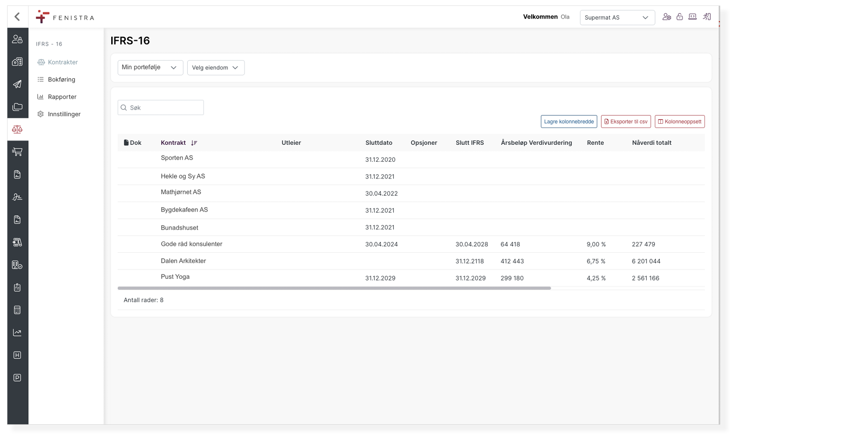
Task: Click the 2 561 166 Nåverdi value
Action: coord(646,278)
